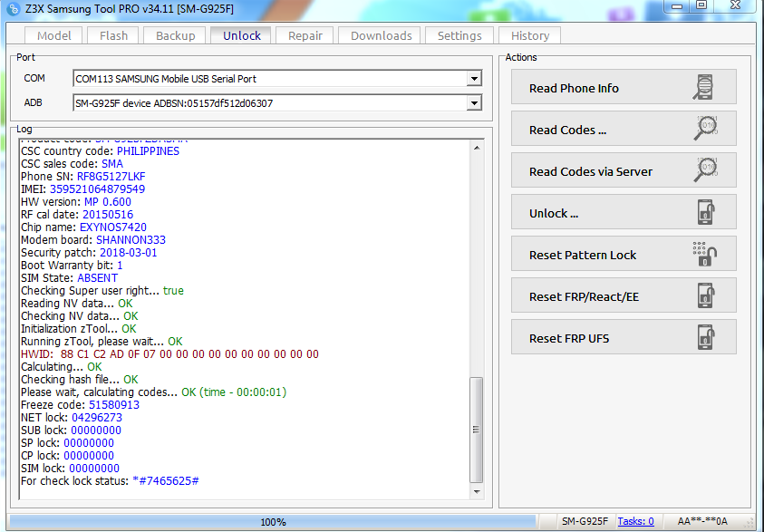Viewport: 764px width, 532px height.
Task: Click the log scrollbar up arrow
Action: coord(477,148)
